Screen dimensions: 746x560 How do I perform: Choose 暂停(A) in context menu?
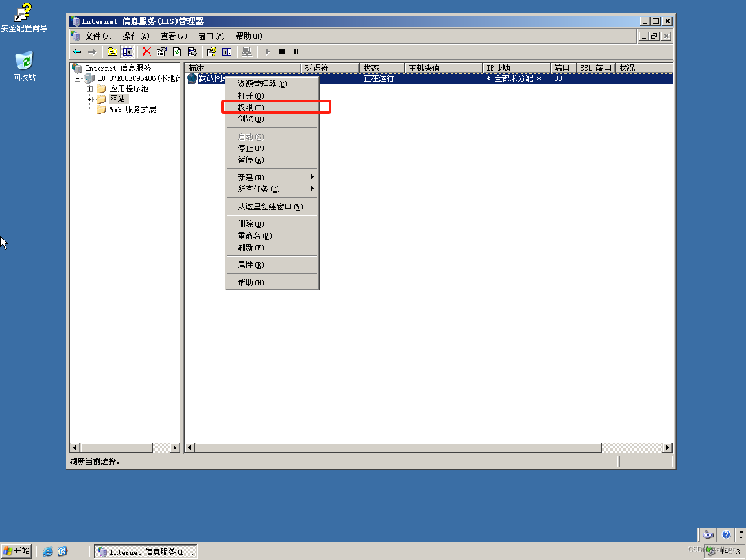point(272,160)
